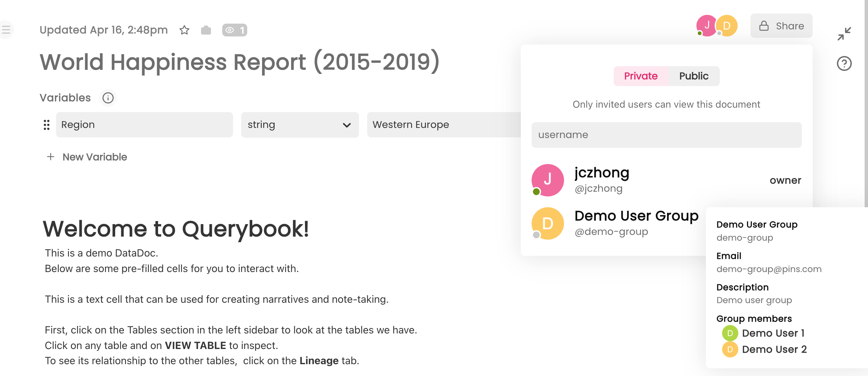This screenshot has width=868, height=376.
Task: Switch document access to Private
Action: click(x=641, y=76)
